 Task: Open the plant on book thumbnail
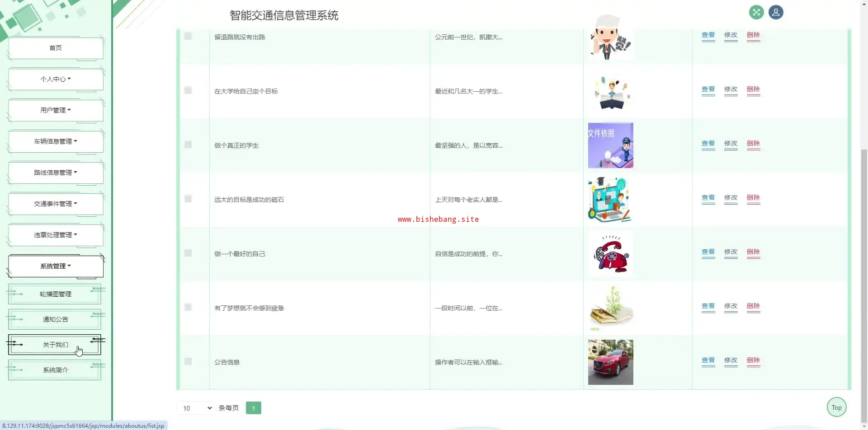(x=611, y=308)
